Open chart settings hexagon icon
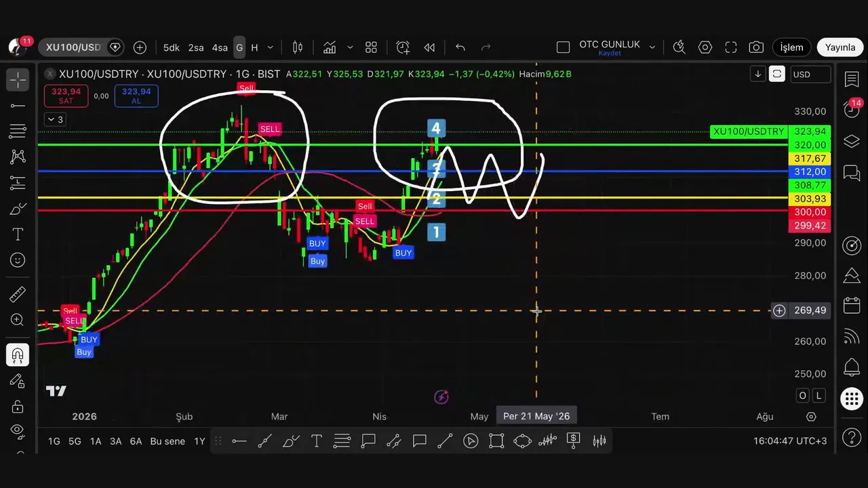 coord(705,47)
